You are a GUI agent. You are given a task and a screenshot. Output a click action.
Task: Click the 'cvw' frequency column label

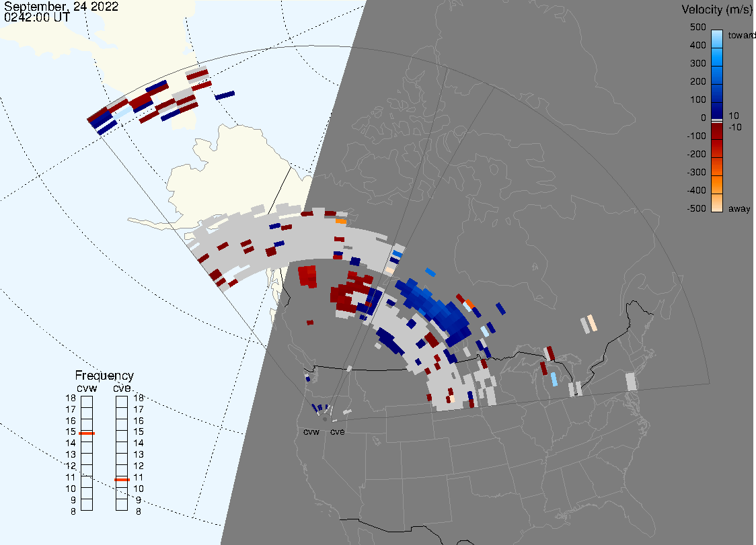(x=87, y=388)
